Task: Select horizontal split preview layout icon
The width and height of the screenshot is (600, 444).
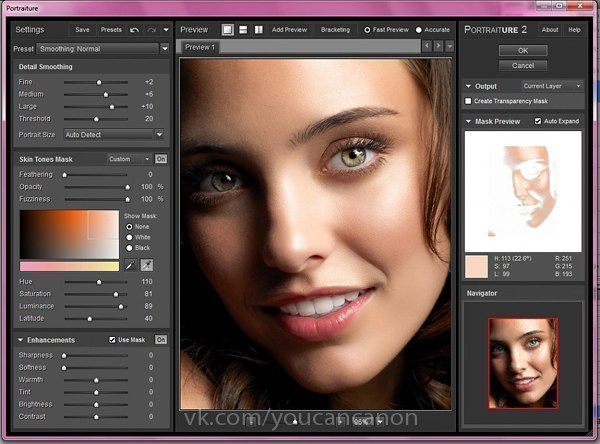Action: point(243,30)
